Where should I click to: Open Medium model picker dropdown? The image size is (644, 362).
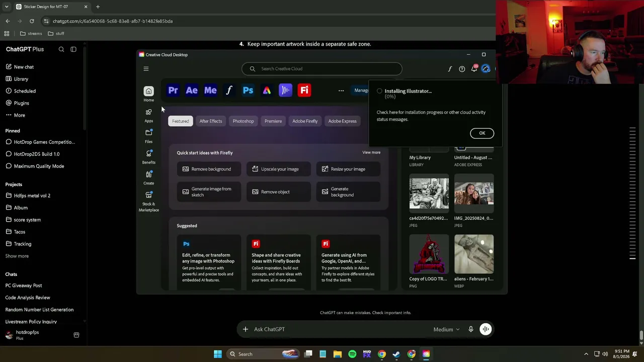pos(446,329)
